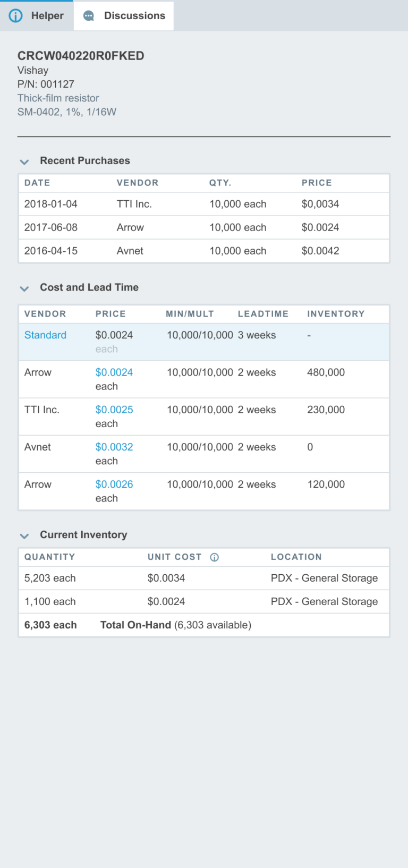Click the DATE column header
This screenshot has height=868, width=408.
pyautogui.click(x=37, y=183)
